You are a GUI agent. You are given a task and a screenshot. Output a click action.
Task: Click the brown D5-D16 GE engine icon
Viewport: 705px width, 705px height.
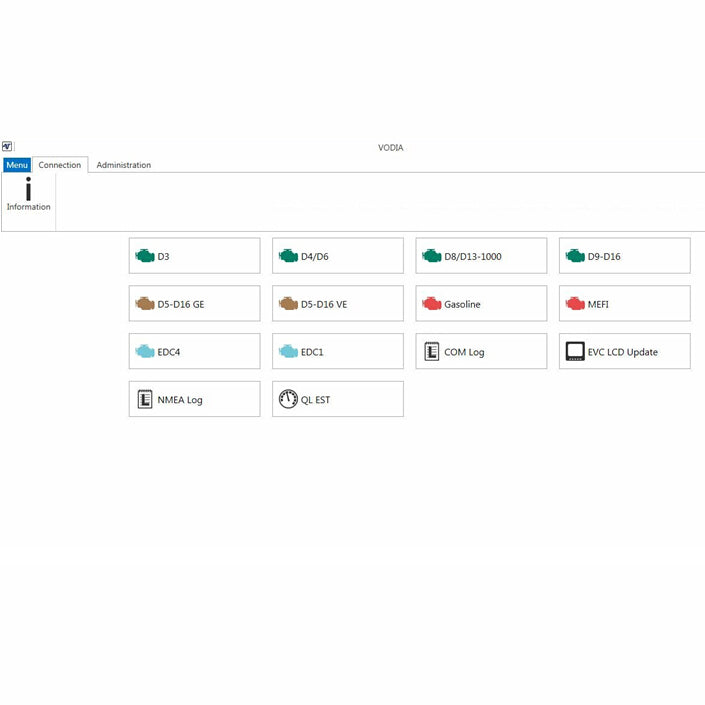145,304
